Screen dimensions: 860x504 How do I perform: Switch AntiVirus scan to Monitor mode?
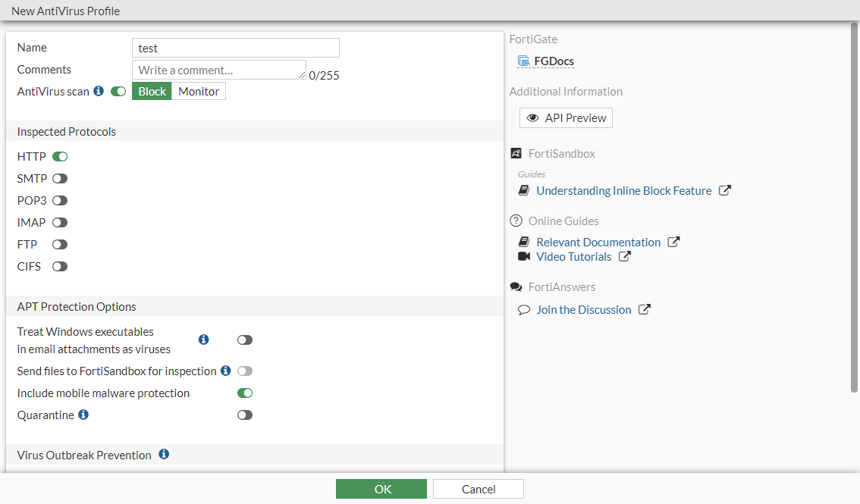(x=199, y=91)
